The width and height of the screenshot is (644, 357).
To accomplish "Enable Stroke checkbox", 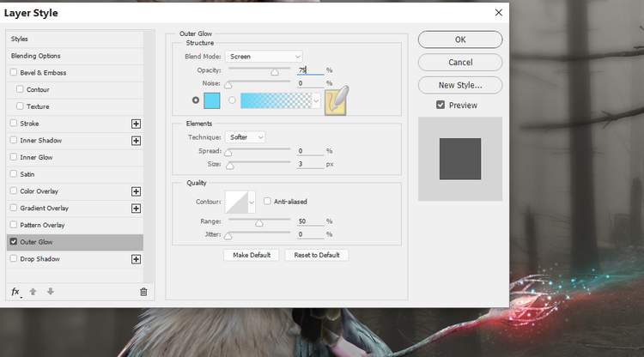I will (x=14, y=123).
